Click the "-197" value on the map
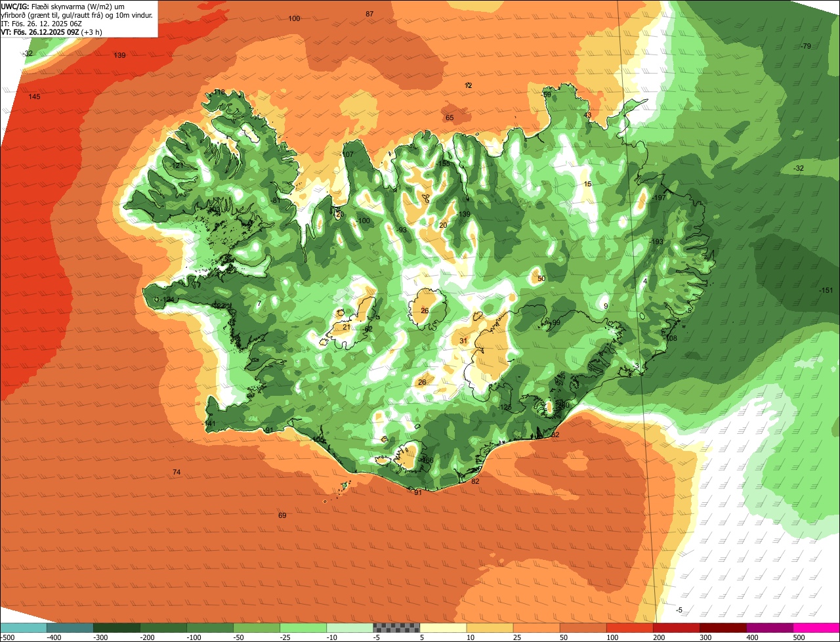The width and height of the screenshot is (840, 642). click(x=659, y=198)
